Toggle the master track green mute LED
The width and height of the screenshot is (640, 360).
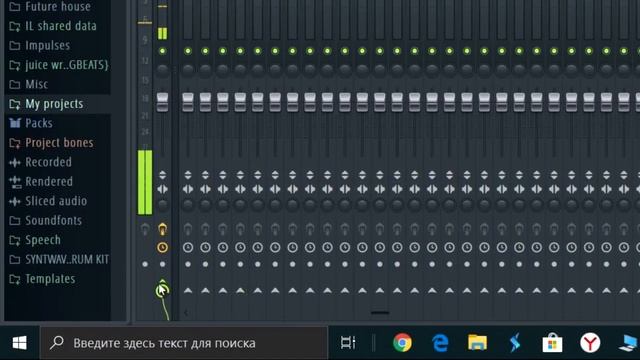pos(162,51)
